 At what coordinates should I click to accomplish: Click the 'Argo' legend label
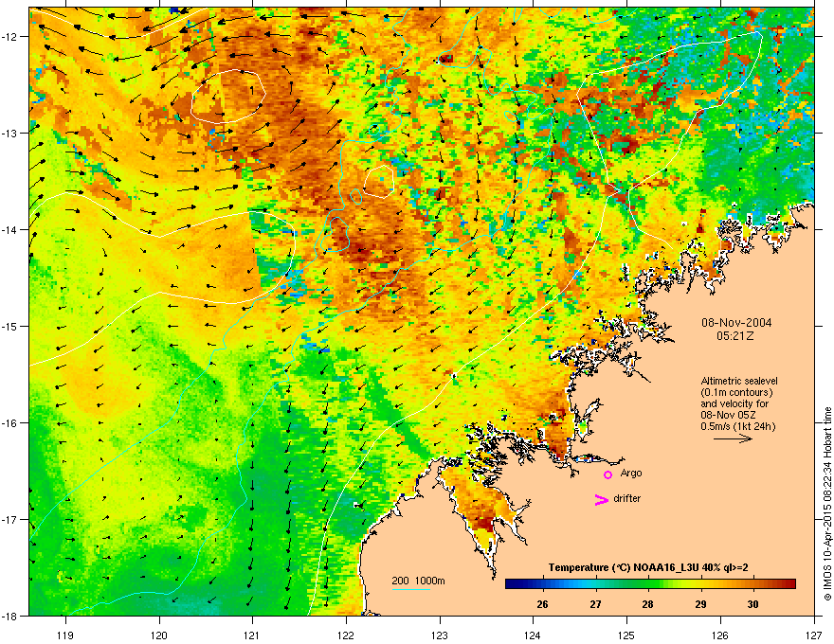(631, 473)
